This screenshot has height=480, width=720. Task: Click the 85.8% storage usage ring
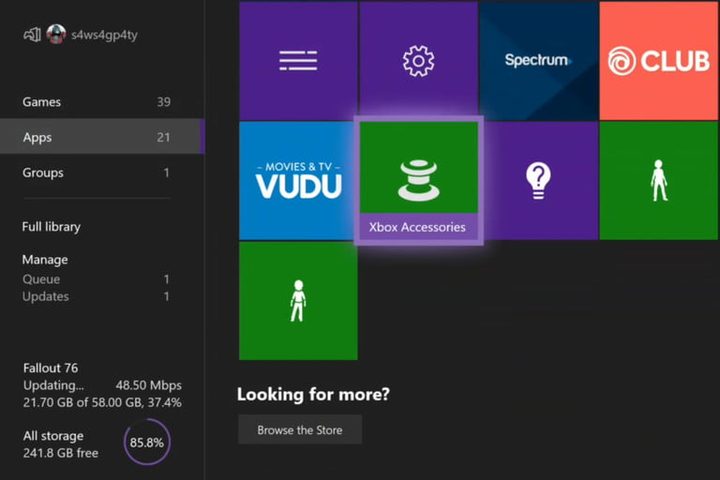tap(147, 442)
